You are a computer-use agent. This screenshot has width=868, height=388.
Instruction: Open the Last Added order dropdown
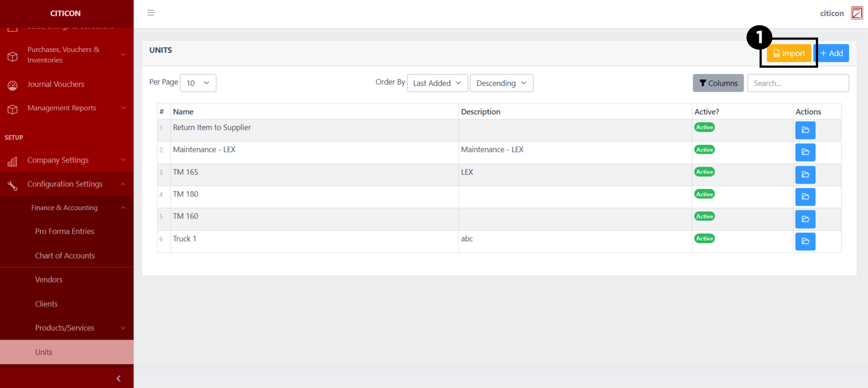click(x=437, y=83)
